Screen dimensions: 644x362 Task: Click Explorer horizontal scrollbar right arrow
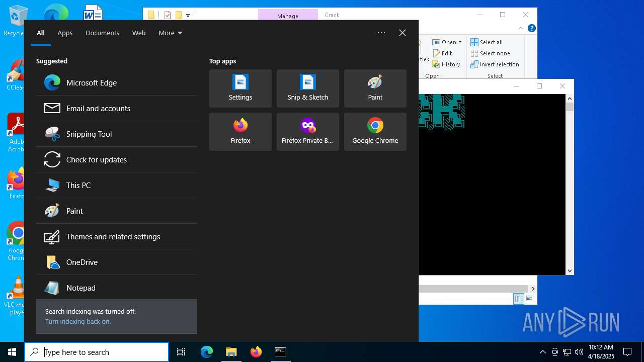pyautogui.click(x=533, y=289)
